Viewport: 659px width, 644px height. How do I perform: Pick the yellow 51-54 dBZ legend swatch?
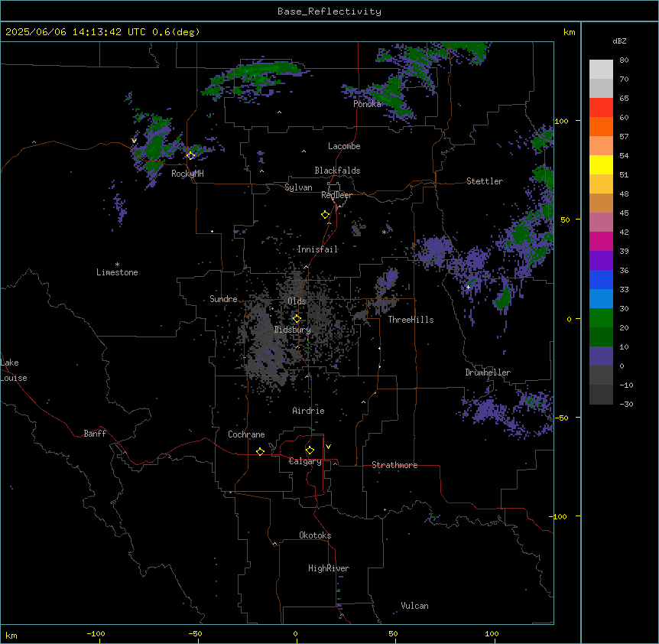[601, 164]
